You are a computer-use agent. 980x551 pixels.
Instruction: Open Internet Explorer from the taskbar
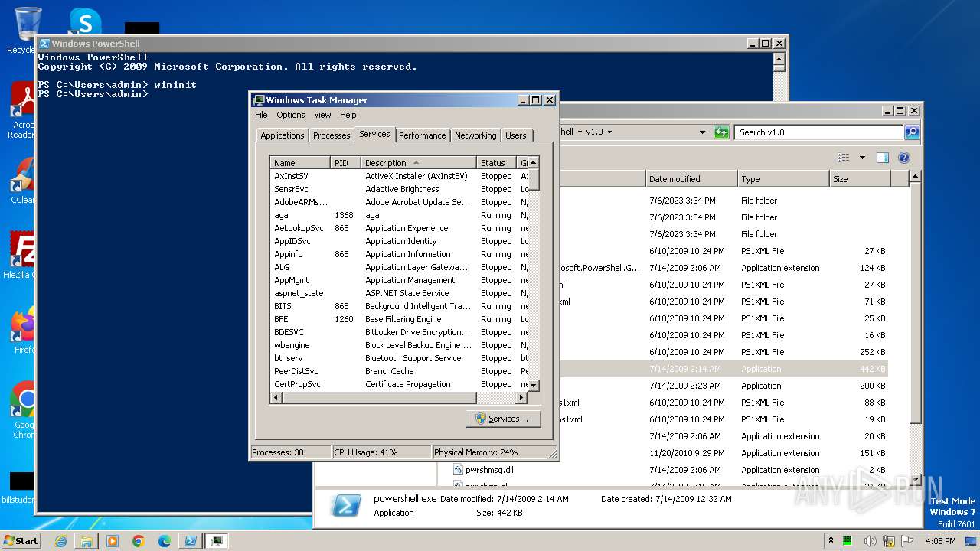[x=60, y=541]
